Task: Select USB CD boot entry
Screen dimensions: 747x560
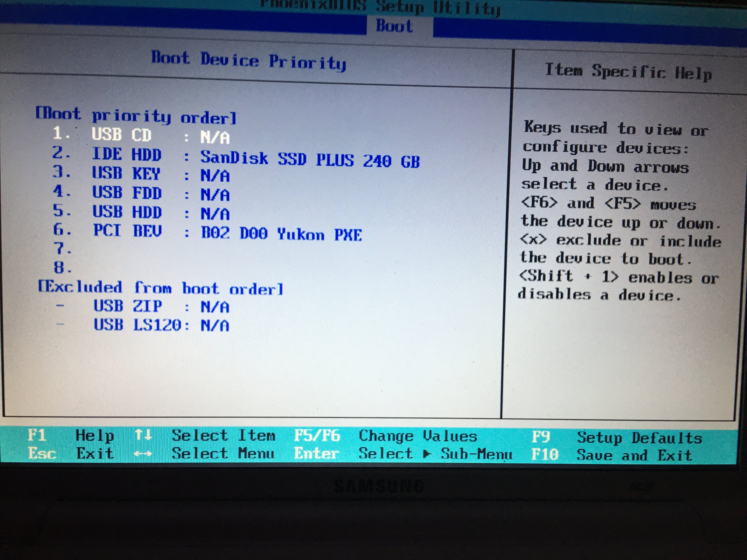Action: pyautogui.click(x=122, y=135)
